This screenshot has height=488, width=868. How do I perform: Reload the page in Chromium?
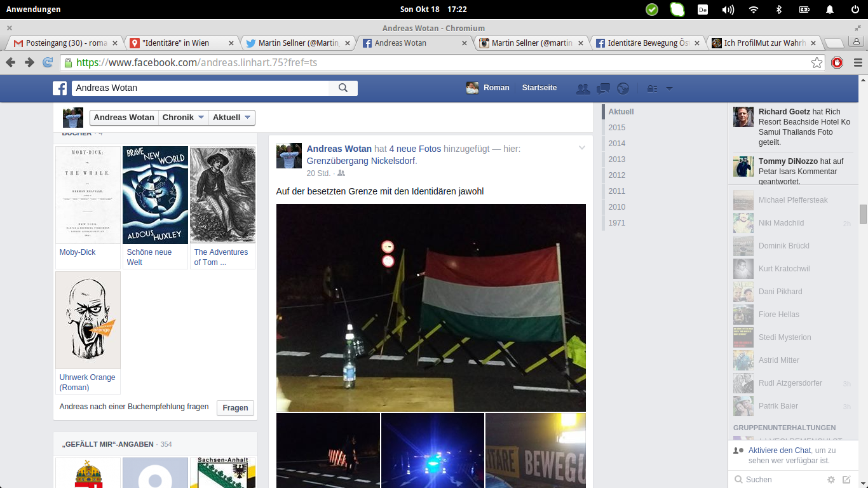point(48,62)
